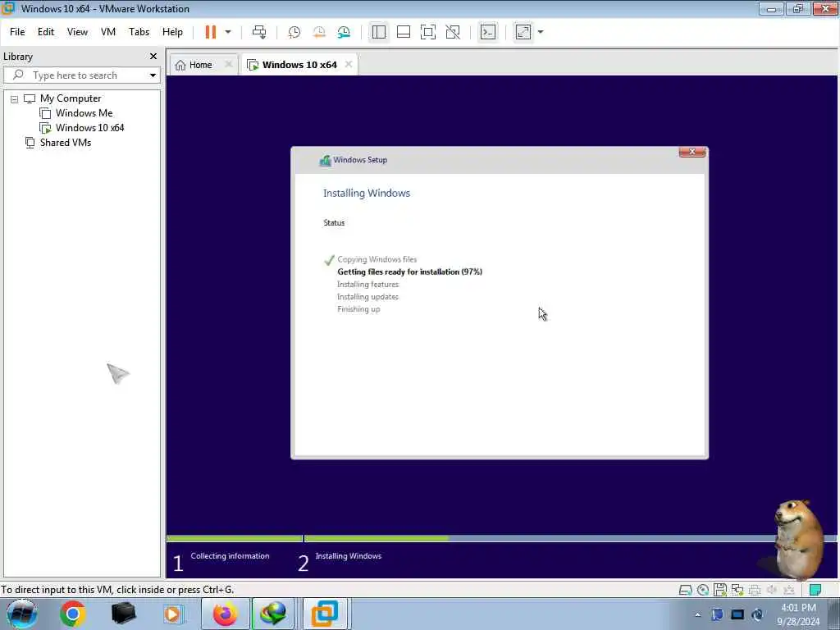
Task: Click the stretch guest display icon
Action: 523,32
